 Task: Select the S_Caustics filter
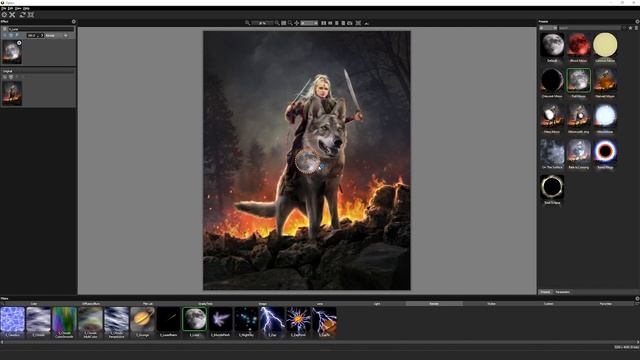click(x=13, y=322)
